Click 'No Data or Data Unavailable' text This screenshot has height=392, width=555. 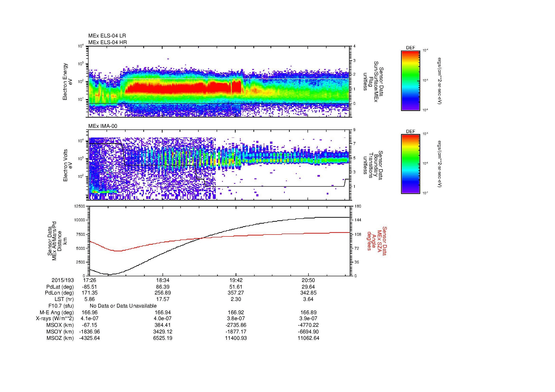(x=123, y=306)
